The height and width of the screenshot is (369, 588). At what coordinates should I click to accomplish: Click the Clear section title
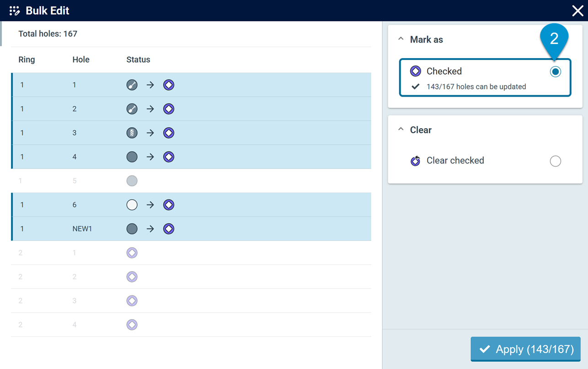421,130
